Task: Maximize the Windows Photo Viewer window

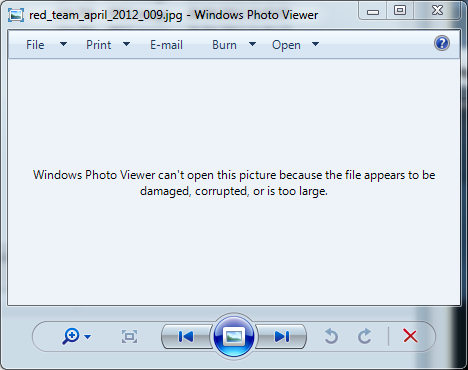Action: (400, 11)
